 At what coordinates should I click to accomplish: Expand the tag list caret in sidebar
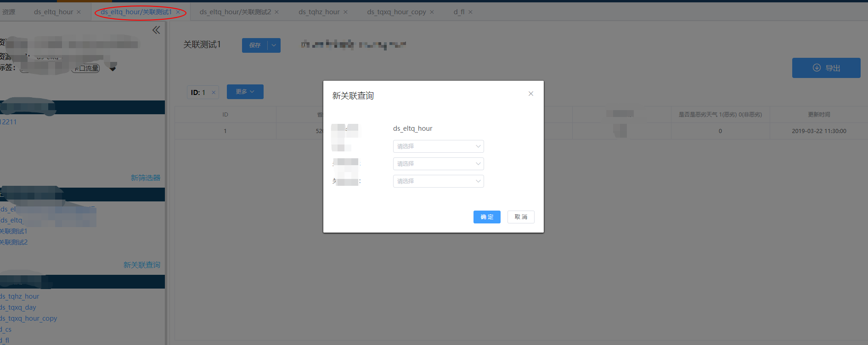point(113,69)
